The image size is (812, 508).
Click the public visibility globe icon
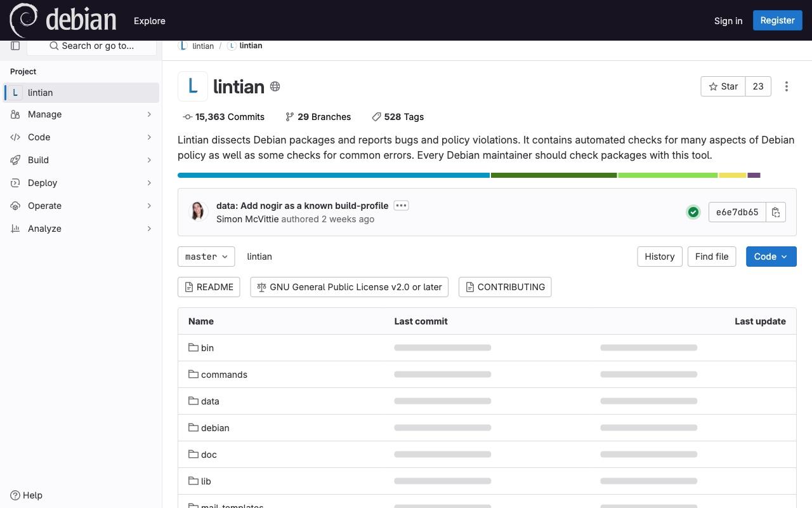coord(275,86)
